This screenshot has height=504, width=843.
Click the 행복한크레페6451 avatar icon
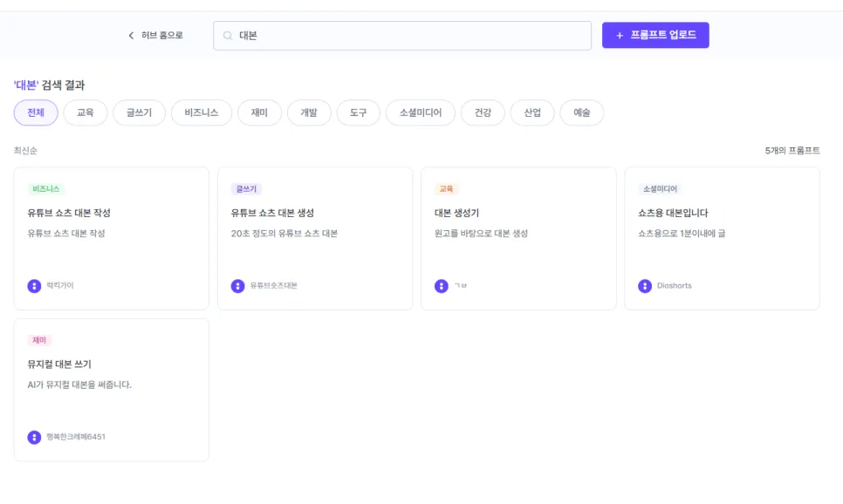pos(34,438)
